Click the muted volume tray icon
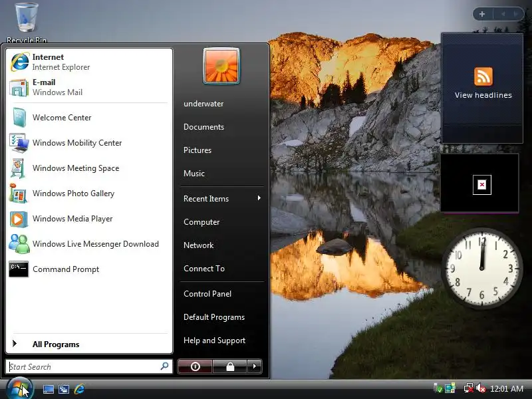The height and width of the screenshot is (399, 532). pyautogui.click(x=480, y=388)
